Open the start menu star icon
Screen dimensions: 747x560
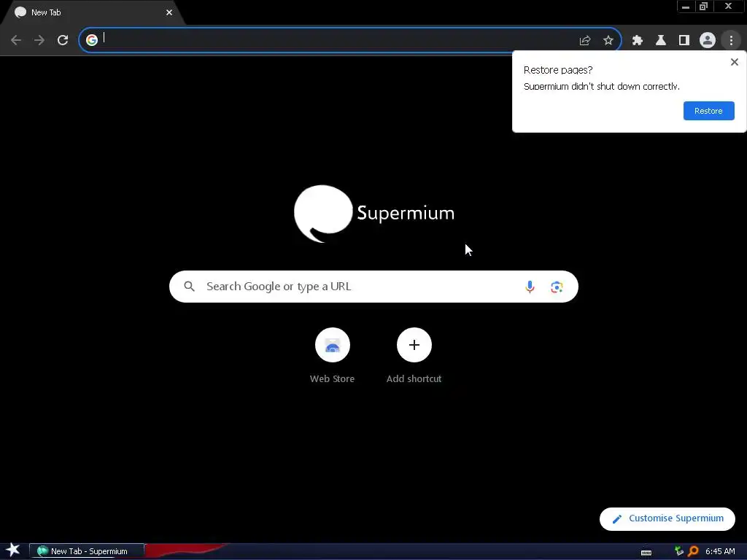(x=13, y=550)
